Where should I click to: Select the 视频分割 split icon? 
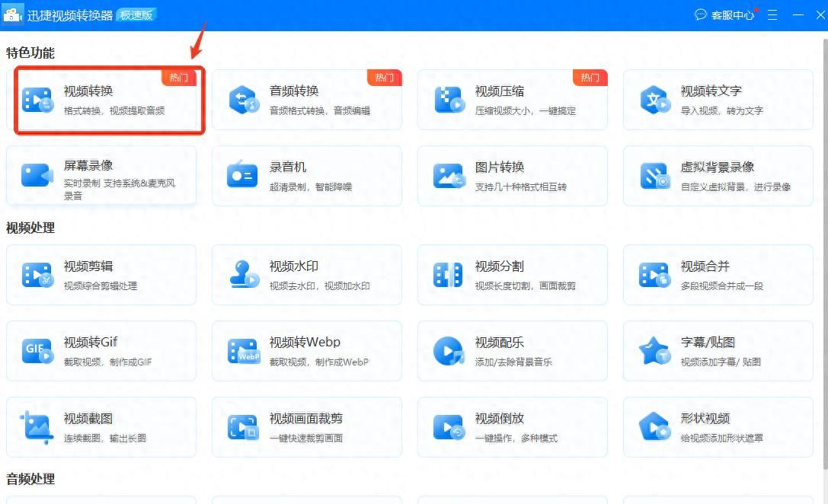click(448, 274)
